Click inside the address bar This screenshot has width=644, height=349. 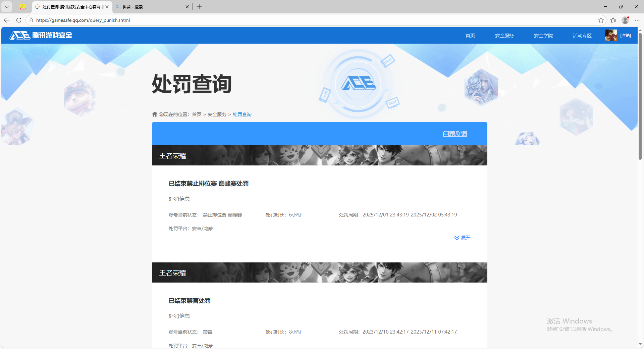tap(201, 20)
